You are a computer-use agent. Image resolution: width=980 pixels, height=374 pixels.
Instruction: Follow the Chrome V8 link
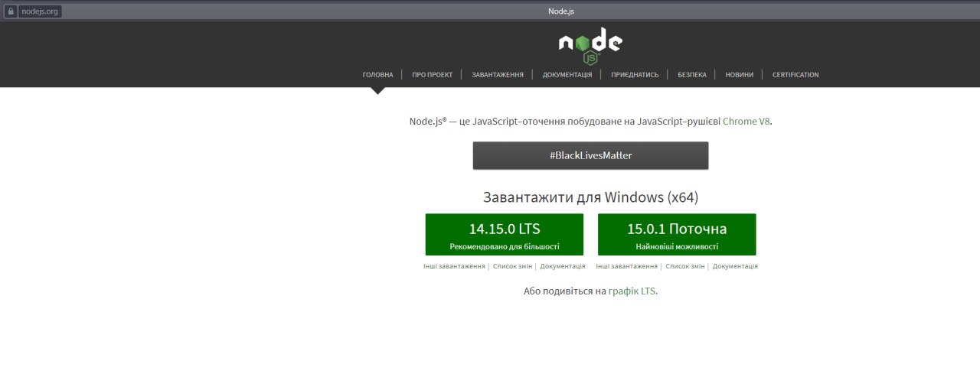tap(746, 121)
